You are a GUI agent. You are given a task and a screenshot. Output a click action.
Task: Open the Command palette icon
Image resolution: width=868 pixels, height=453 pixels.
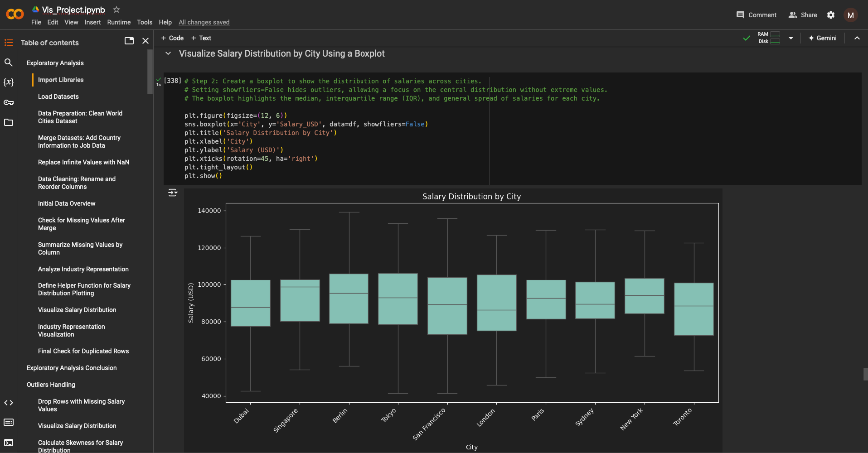coord(9,422)
